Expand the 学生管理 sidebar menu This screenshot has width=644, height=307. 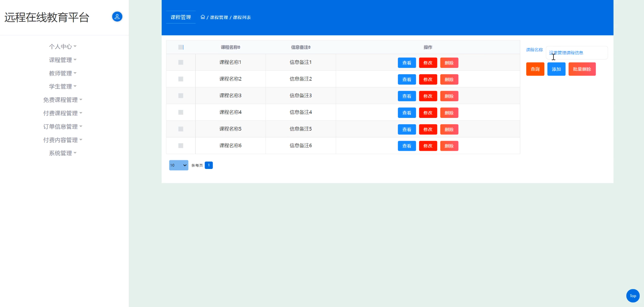[x=63, y=86]
